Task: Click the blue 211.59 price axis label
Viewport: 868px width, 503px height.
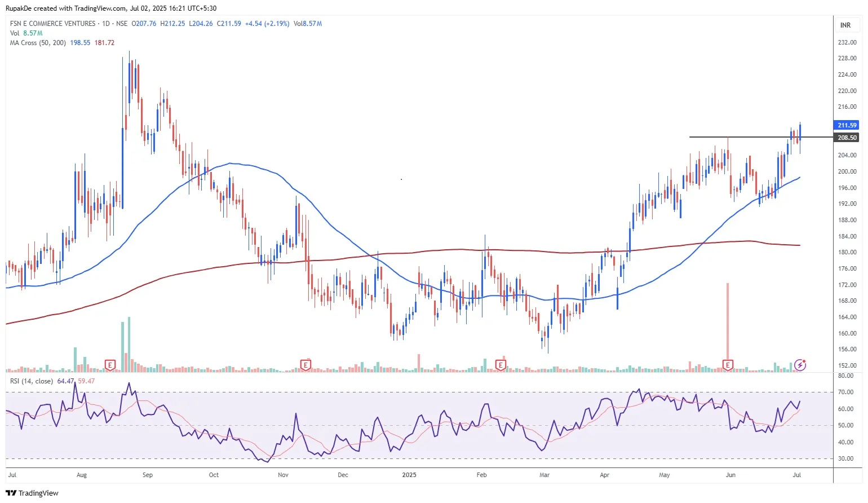Action: (x=847, y=125)
